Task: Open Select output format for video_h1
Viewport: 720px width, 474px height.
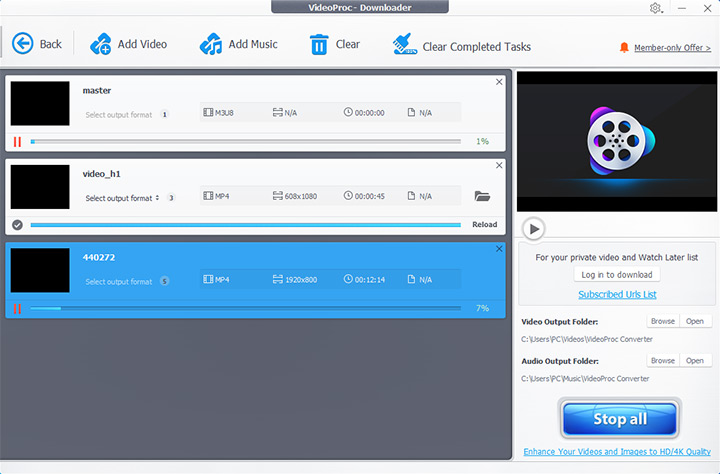Action: (x=122, y=198)
